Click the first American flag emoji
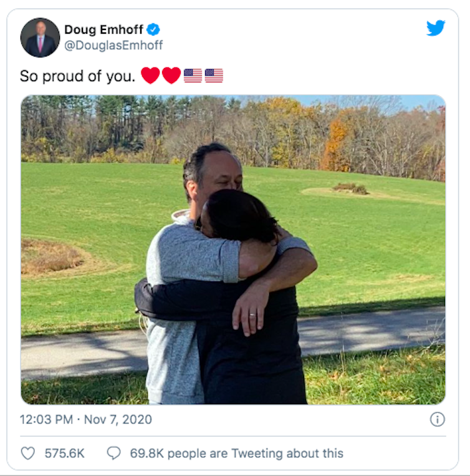The height and width of the screenshot is (476, 470). (193, 75)
